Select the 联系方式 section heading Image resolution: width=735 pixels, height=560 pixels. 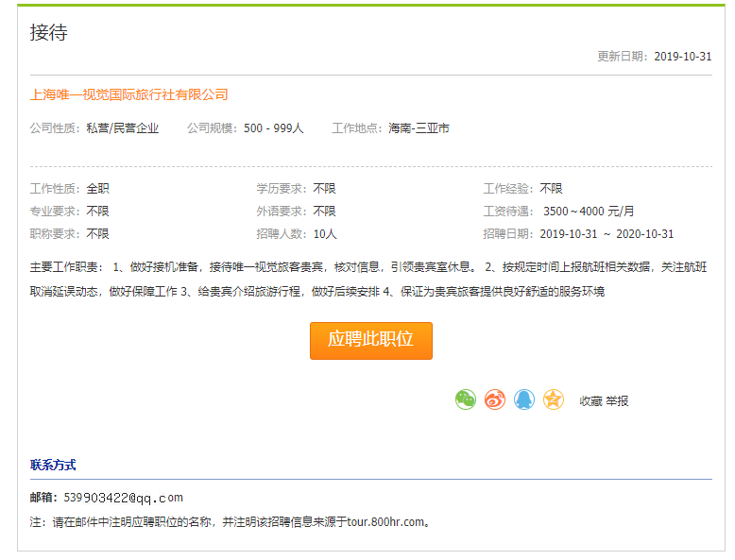tap(53, 465)
